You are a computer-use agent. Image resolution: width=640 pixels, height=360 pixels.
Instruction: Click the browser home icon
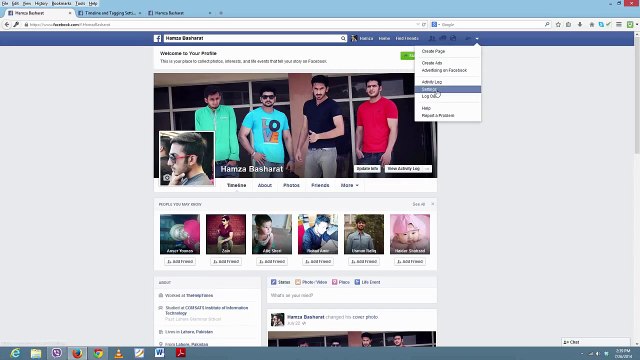(591, 24)
